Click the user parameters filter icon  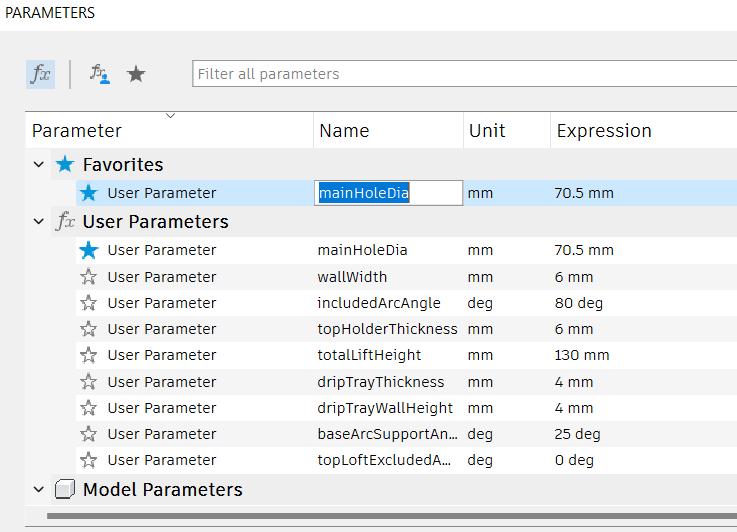point(99,74)
